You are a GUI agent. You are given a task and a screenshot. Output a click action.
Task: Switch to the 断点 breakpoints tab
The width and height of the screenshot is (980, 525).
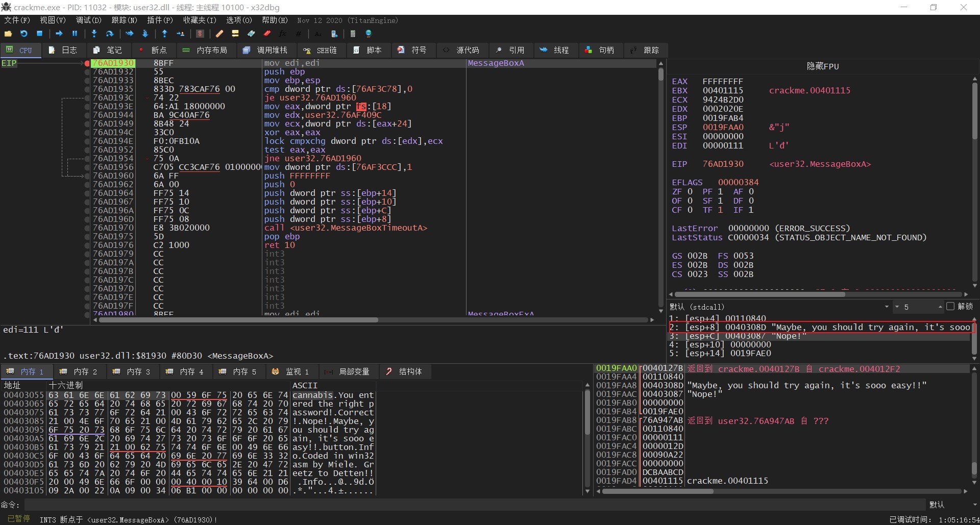coord(153,50)
